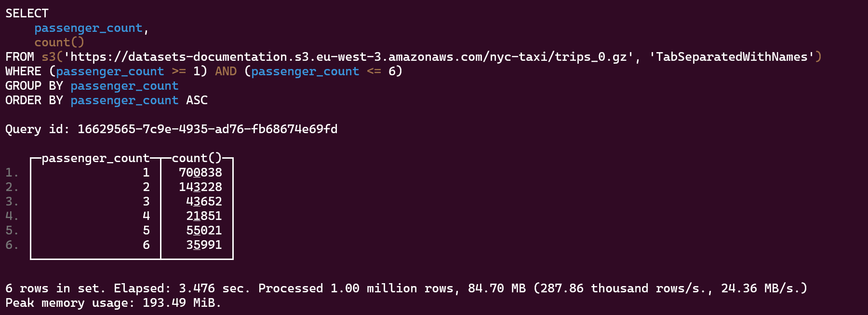Click the s3 function name after FROM

point(49,57)
